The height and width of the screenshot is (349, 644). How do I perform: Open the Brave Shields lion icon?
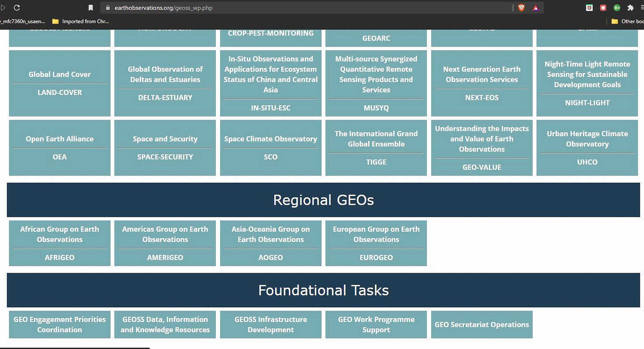click(521, 8)
